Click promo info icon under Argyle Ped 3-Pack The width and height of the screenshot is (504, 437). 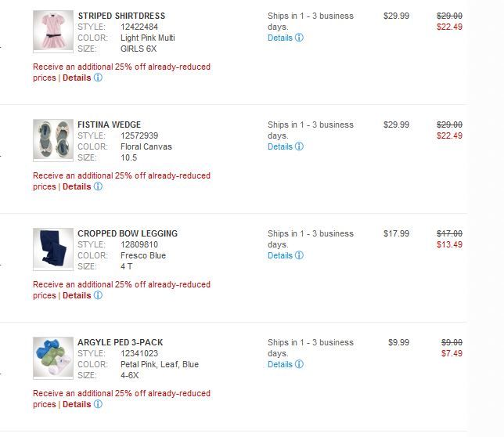[x=98, y=405]
